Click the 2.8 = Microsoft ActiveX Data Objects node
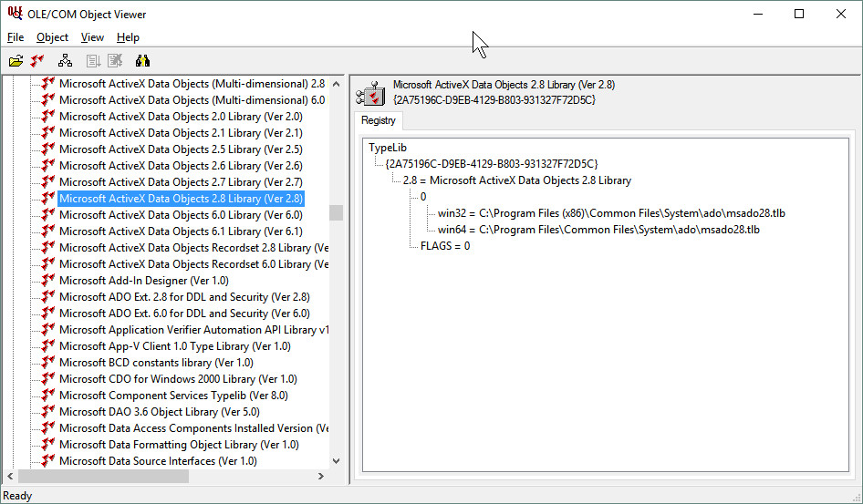 click(517, 180)
